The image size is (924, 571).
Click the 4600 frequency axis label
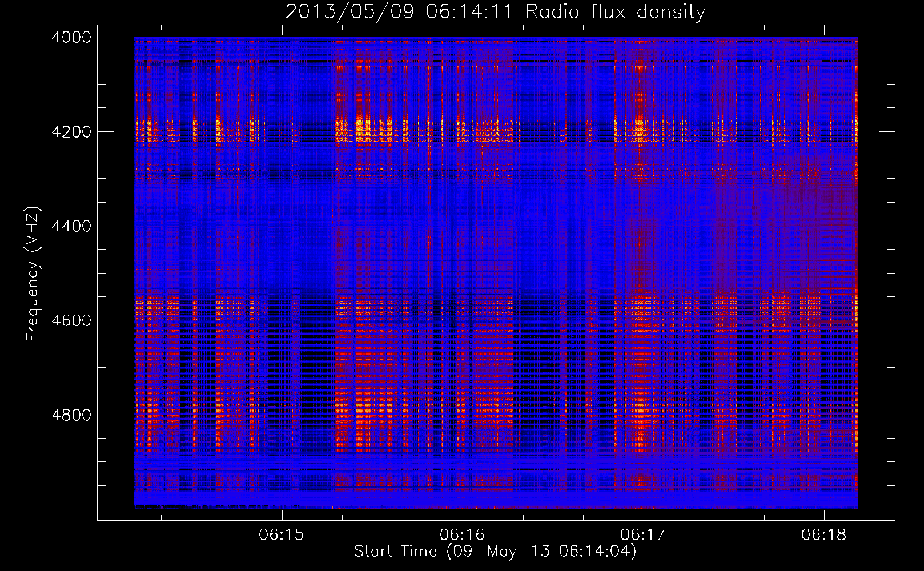71,320
